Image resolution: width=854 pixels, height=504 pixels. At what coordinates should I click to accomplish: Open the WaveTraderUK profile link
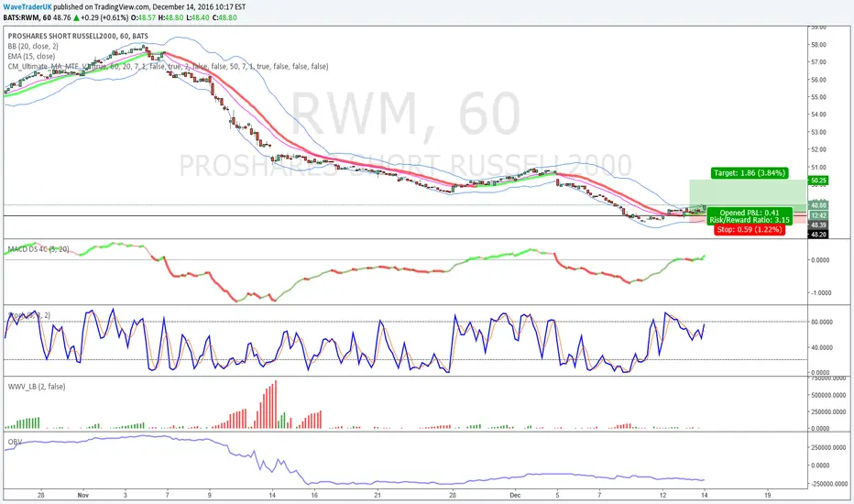pyautogui.click(x=27, y=7)
